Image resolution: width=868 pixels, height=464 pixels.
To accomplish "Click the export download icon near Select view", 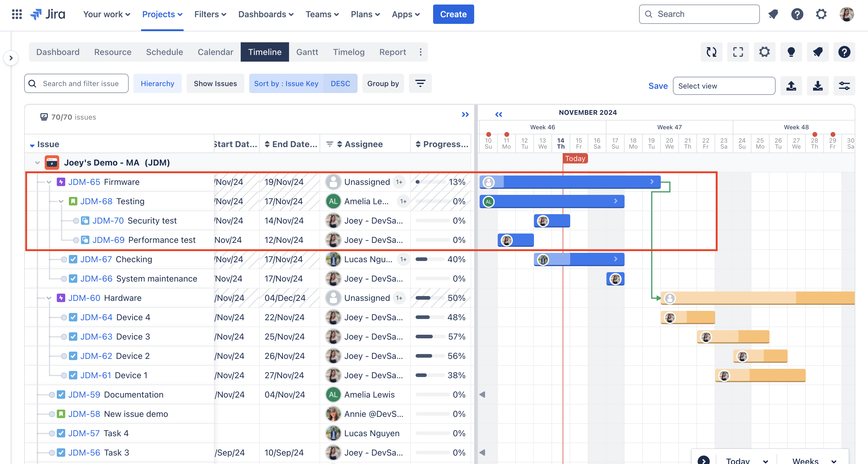I will 818,85.
